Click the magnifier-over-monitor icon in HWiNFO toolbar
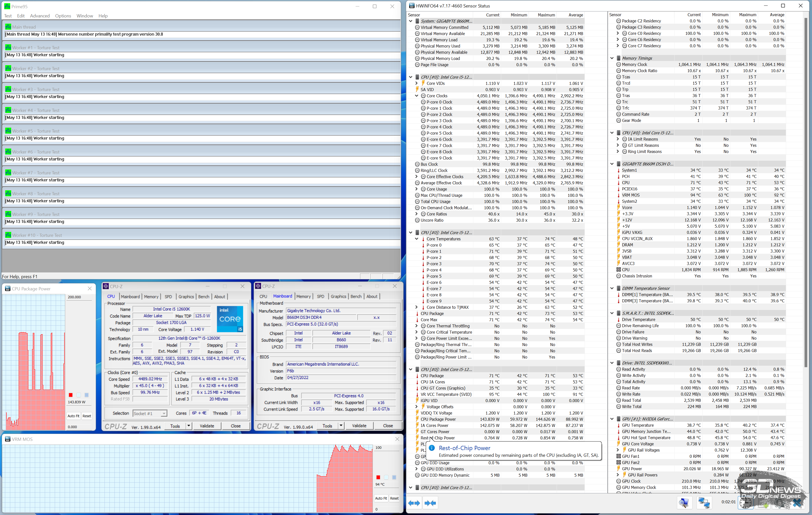 coord(684,503)
